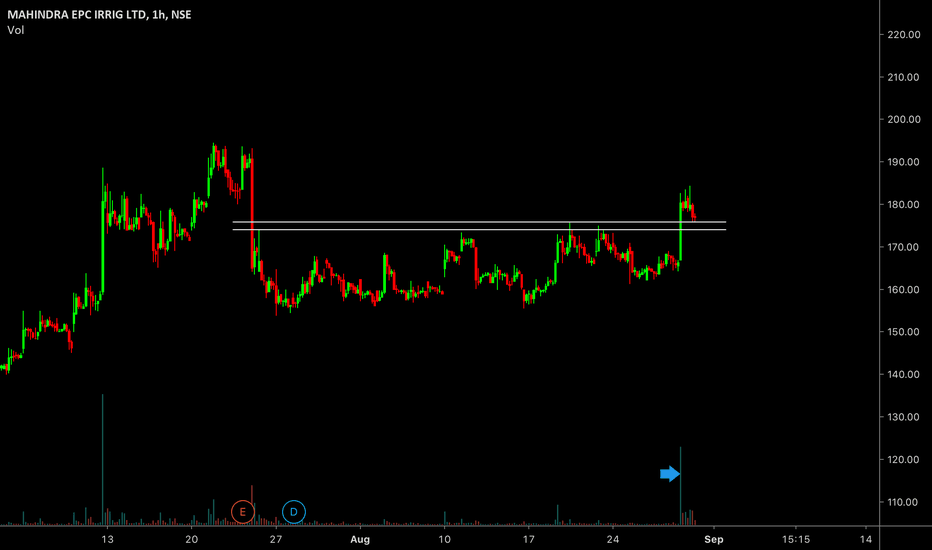The width and height of the screenshot is (932, 550).
Task: Click the 160.00 price axis label
Action: point(903,290)
